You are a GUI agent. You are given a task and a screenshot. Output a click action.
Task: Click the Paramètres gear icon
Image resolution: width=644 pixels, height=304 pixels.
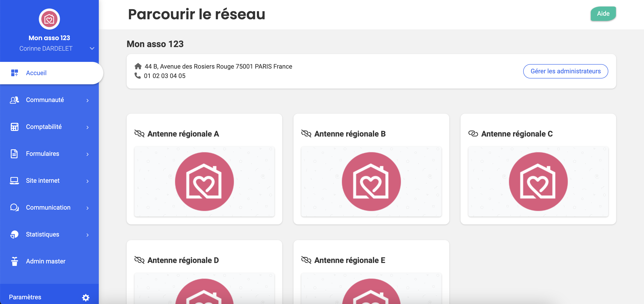86,297
